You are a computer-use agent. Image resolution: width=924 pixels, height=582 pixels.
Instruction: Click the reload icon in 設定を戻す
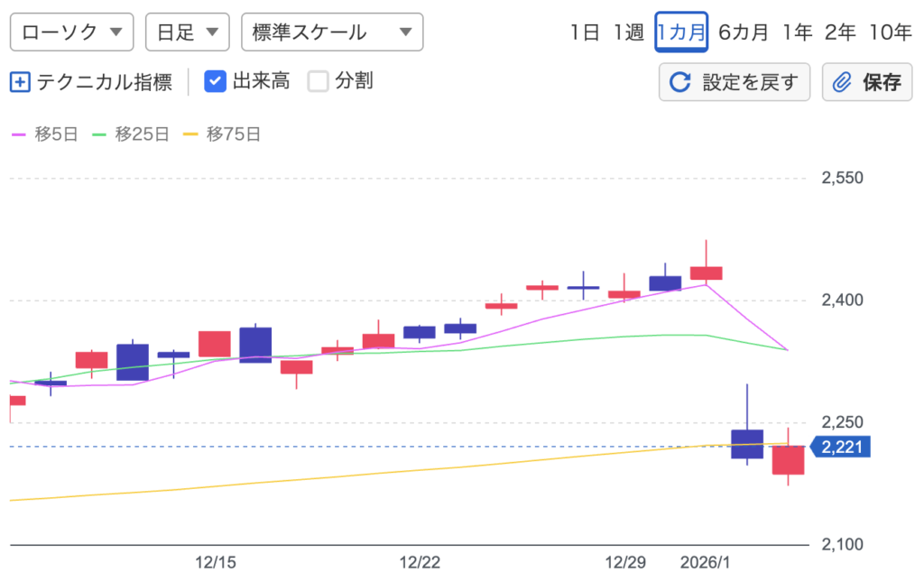click(x=679, y=83)
